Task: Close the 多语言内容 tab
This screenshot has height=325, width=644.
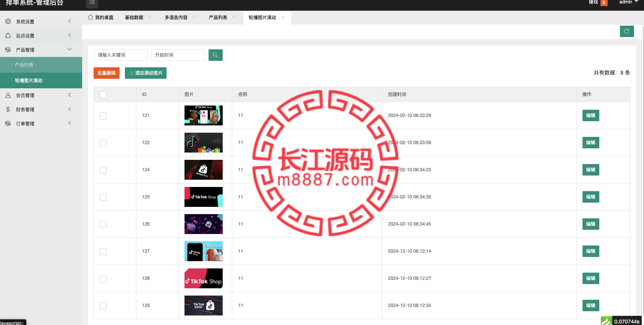Action: point(194,17)
